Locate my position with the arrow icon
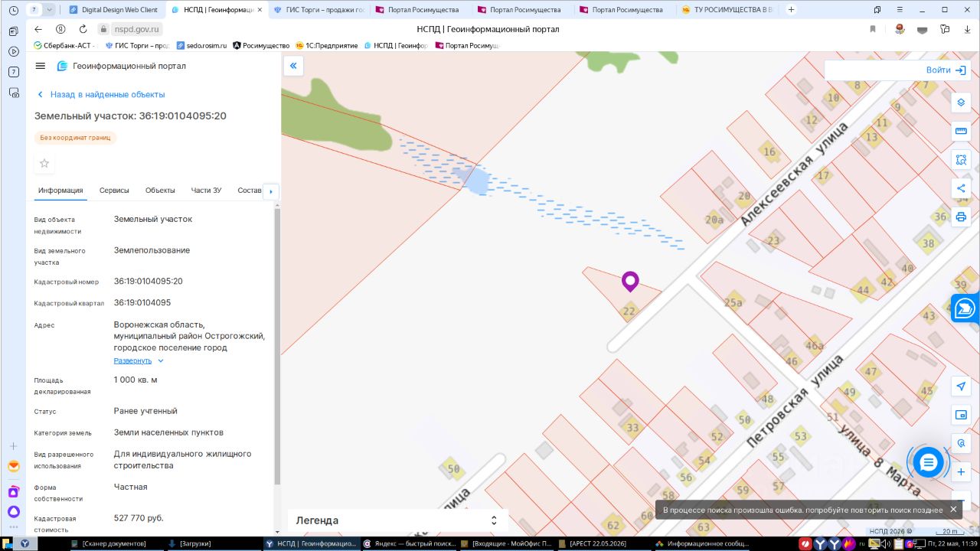980x551 pixels. click(x=961, y=386)
